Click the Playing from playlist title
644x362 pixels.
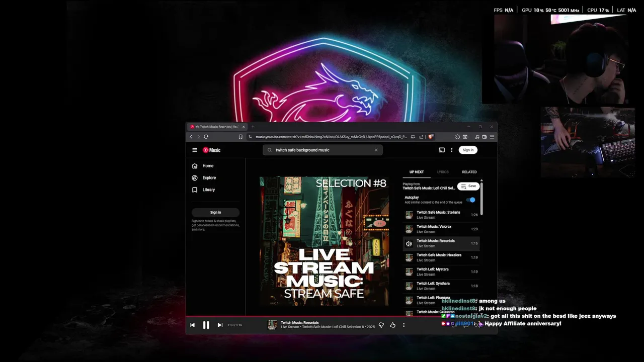coord(429,188)
